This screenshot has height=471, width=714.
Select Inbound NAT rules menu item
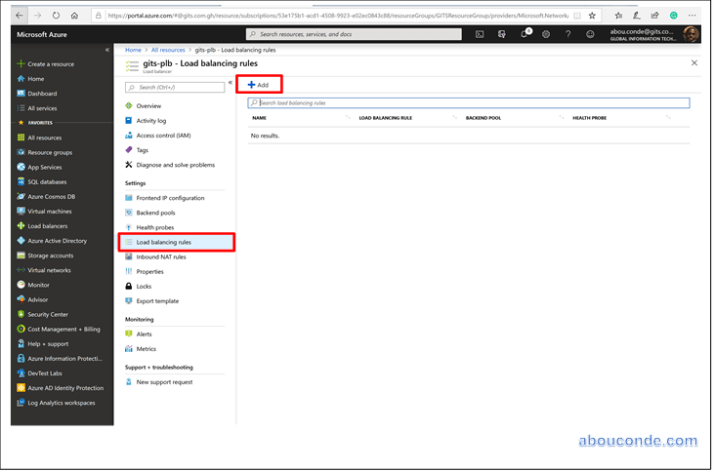(161, 257)
